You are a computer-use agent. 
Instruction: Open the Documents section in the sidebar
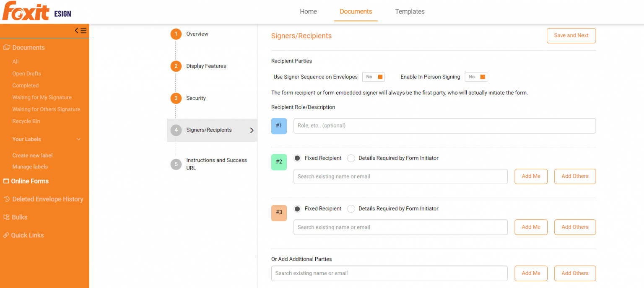pyautogui.click(x=29, y=47)
